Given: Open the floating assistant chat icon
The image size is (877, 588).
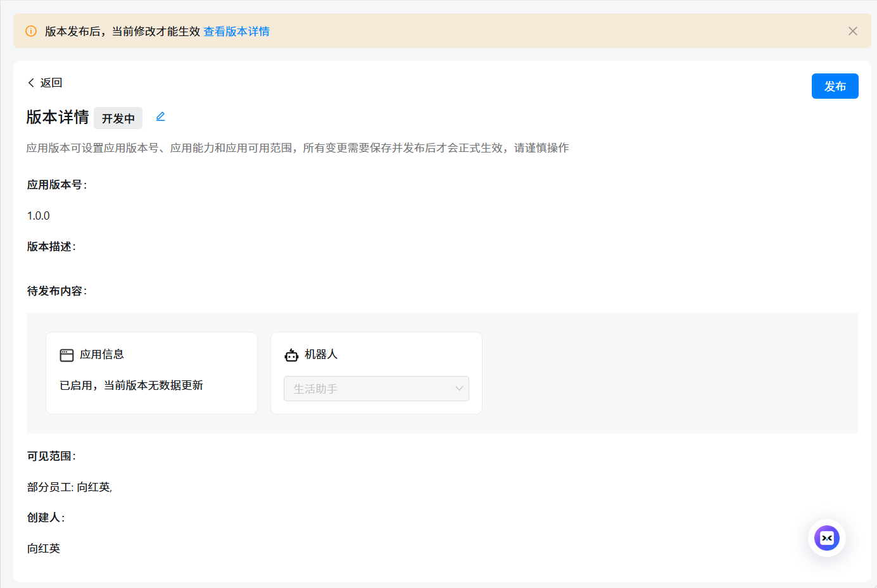Looking at the screenshot, I should 826,538.
